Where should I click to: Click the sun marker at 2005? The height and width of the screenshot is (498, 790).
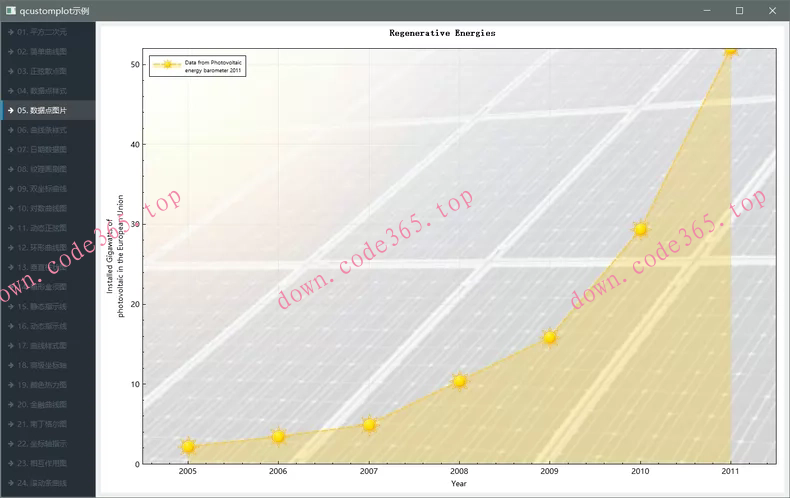(188, 446)
